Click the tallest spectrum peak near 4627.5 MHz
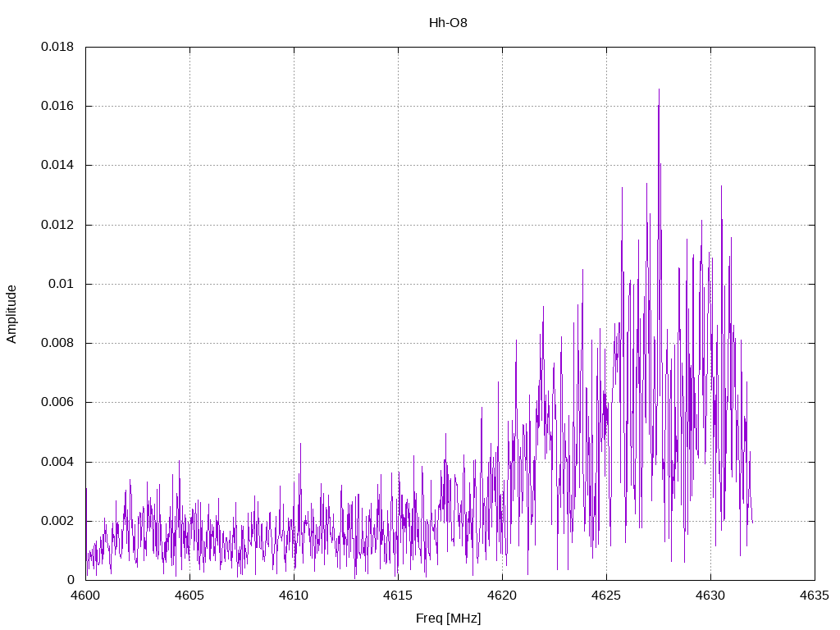840x630 pixels. [659, 91]
